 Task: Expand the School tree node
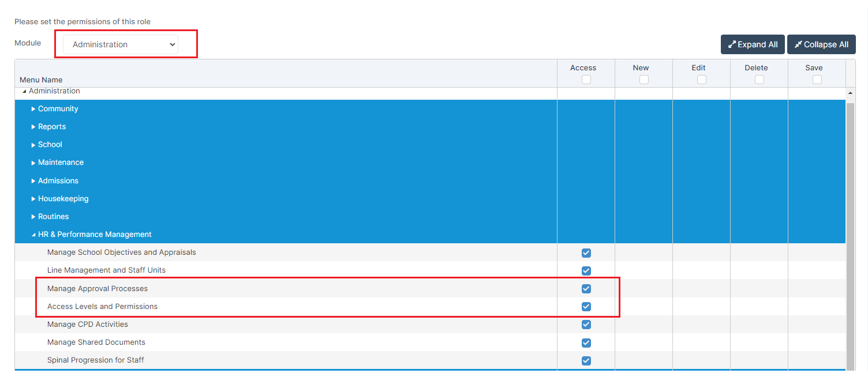click(x=33, y=145)
